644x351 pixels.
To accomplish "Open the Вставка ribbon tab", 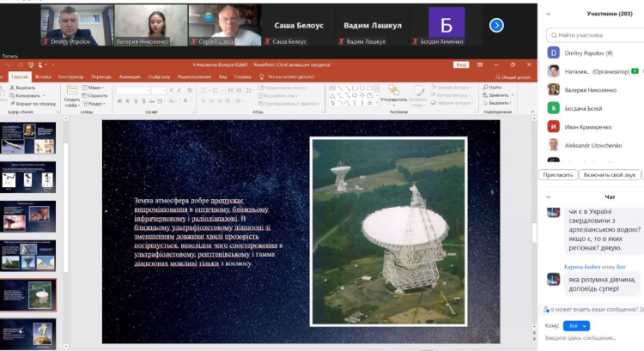I will pyautogui.click(x=43, y=77).
